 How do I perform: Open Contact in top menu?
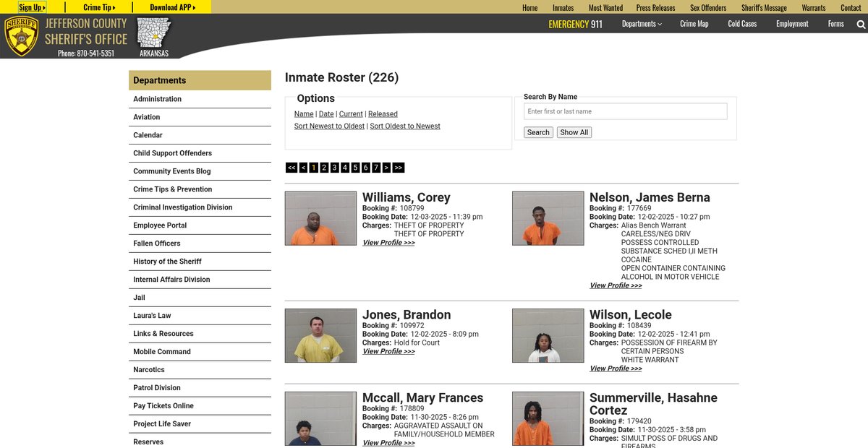pos(851,8)
